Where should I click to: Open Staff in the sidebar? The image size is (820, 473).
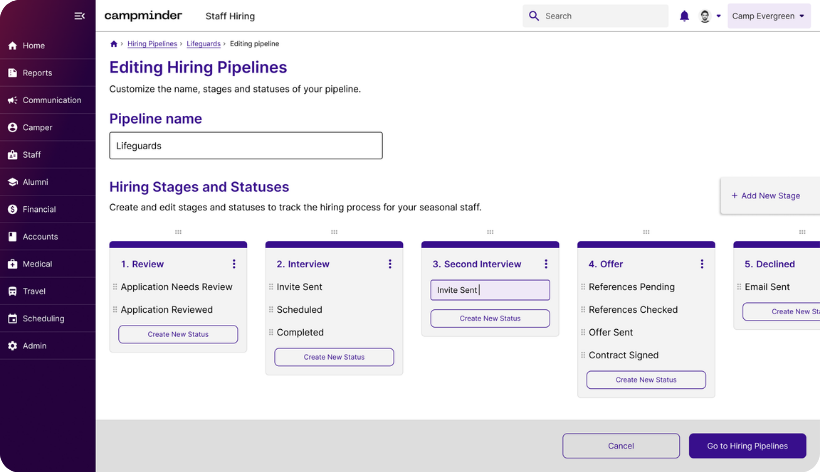pos(32,155)
